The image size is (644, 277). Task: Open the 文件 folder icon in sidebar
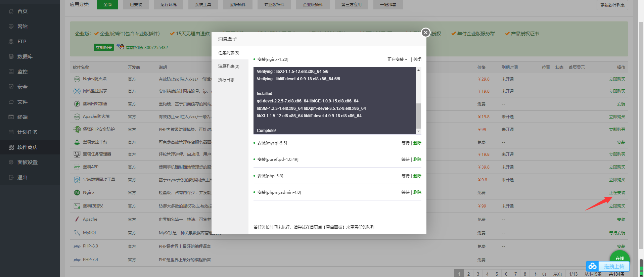tap(11, 102)
